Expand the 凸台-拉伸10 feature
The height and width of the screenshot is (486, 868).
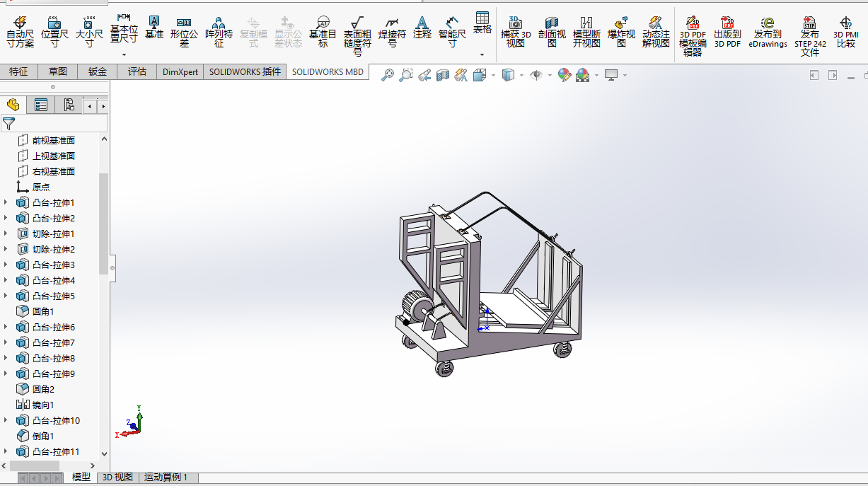pyautogui.click(x=6, y=420)
